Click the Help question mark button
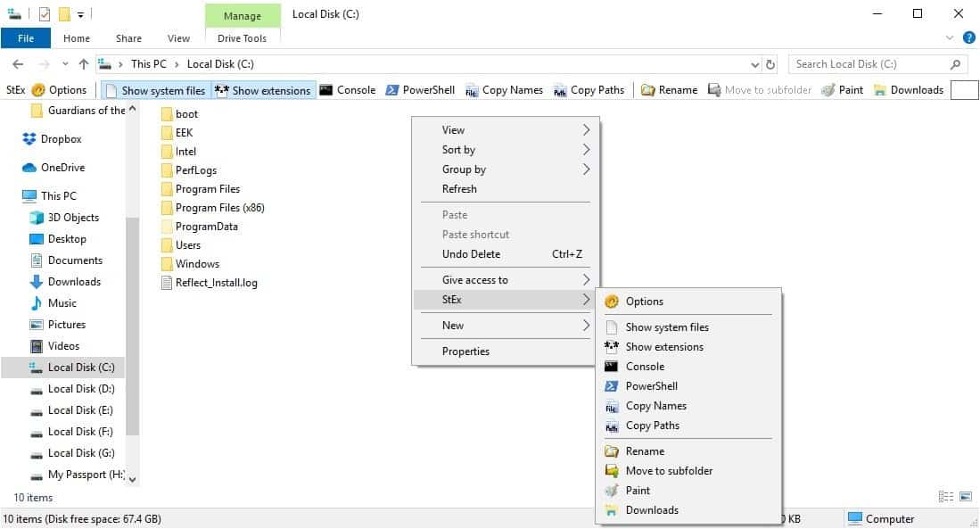The image size is (980, 529). point(968,37)
